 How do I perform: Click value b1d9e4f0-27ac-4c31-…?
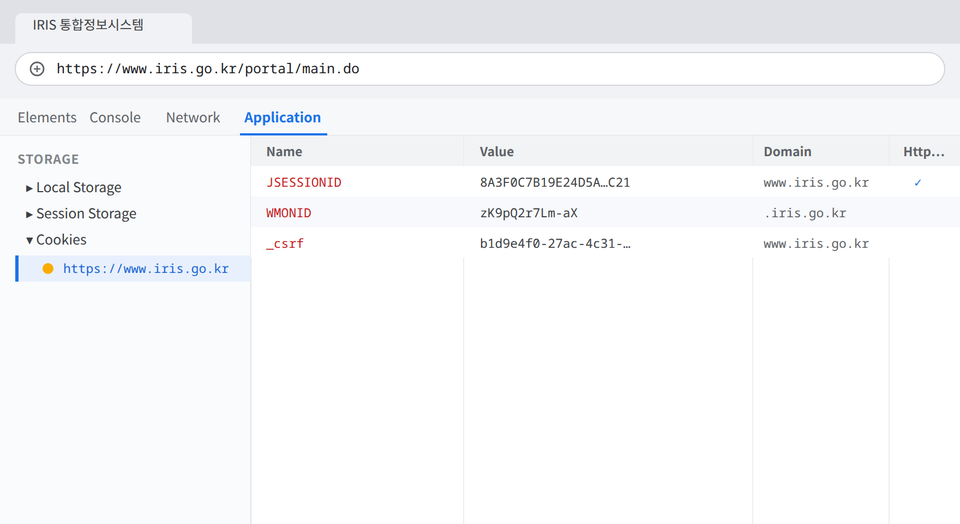555,244
